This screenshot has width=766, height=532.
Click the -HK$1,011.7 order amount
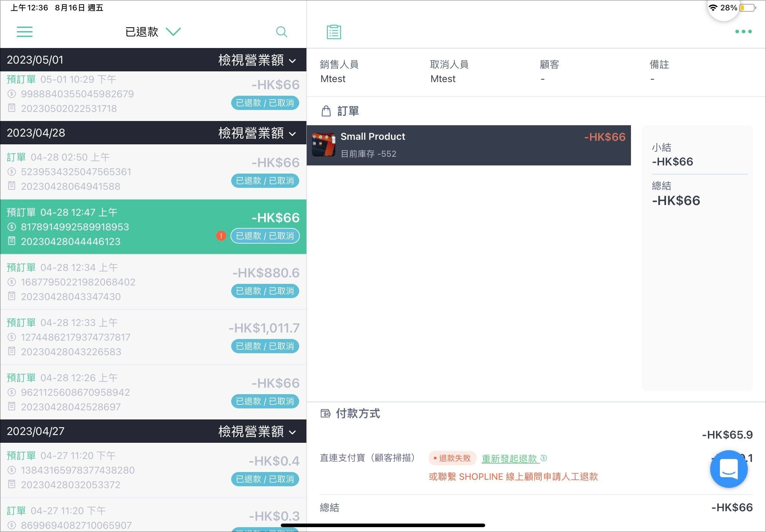click(264, 328)
